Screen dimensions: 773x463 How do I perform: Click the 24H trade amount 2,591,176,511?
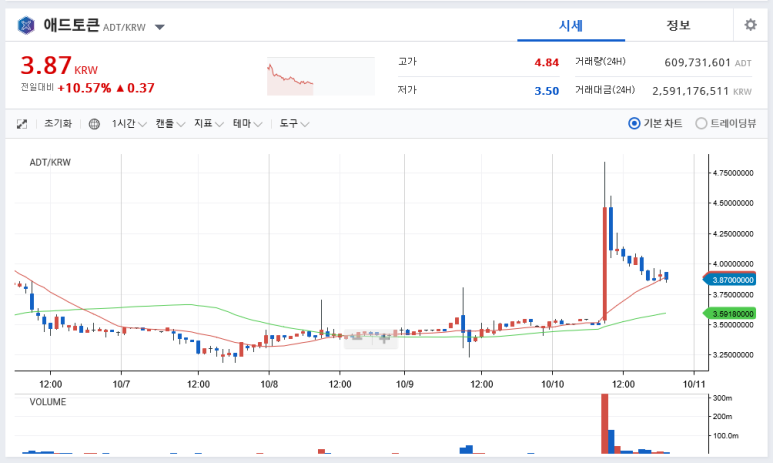pos(690,91)
